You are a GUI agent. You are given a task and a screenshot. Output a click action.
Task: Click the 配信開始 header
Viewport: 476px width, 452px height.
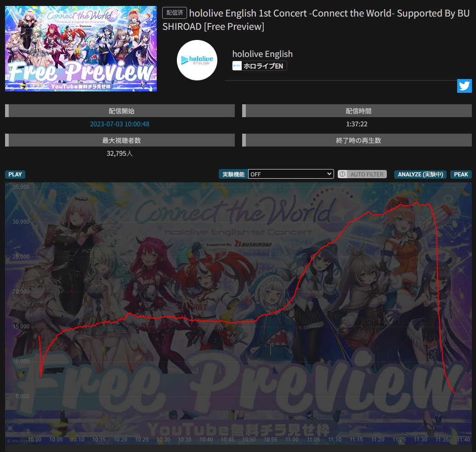click(x=120, y=111)
